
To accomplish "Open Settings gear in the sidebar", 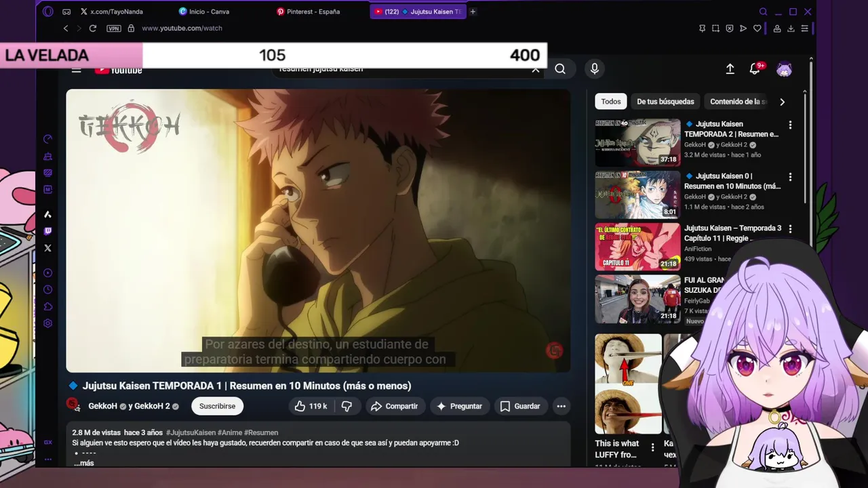I will click(x=47, y=323).
